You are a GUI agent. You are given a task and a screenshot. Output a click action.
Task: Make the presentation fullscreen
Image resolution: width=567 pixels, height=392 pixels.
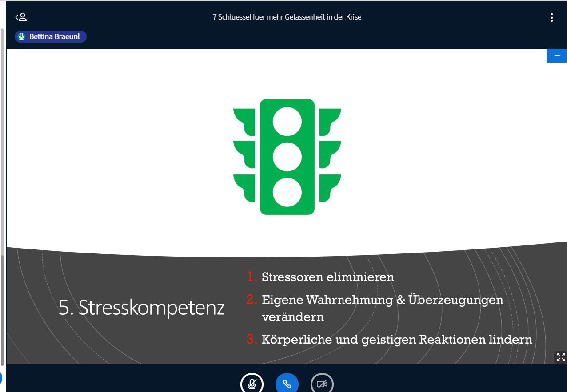[561, 357]
